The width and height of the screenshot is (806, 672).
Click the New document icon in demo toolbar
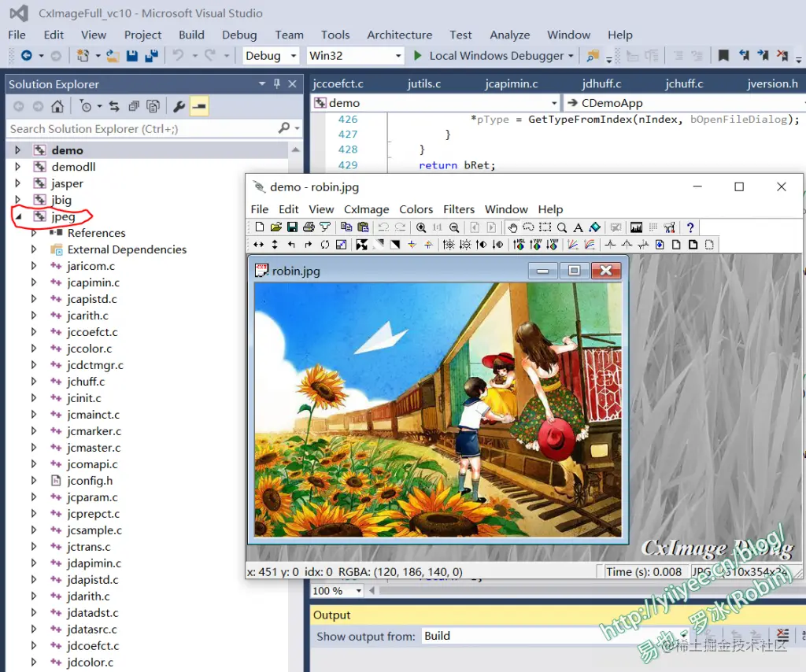coord(260,227)
